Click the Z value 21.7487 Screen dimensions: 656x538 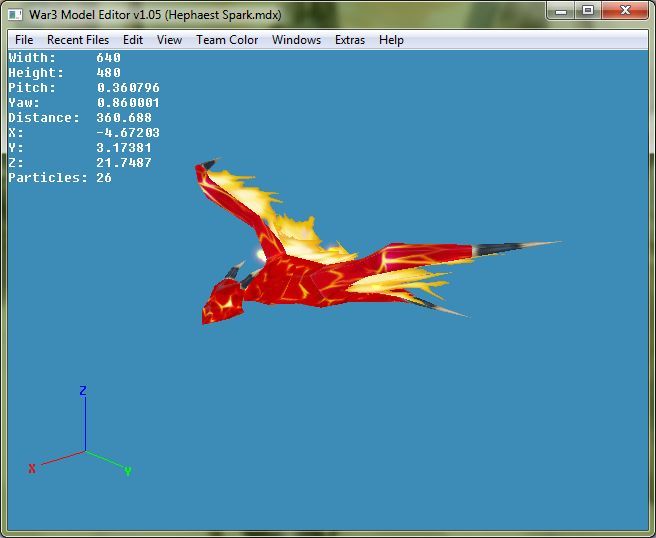tap(124, 163)
